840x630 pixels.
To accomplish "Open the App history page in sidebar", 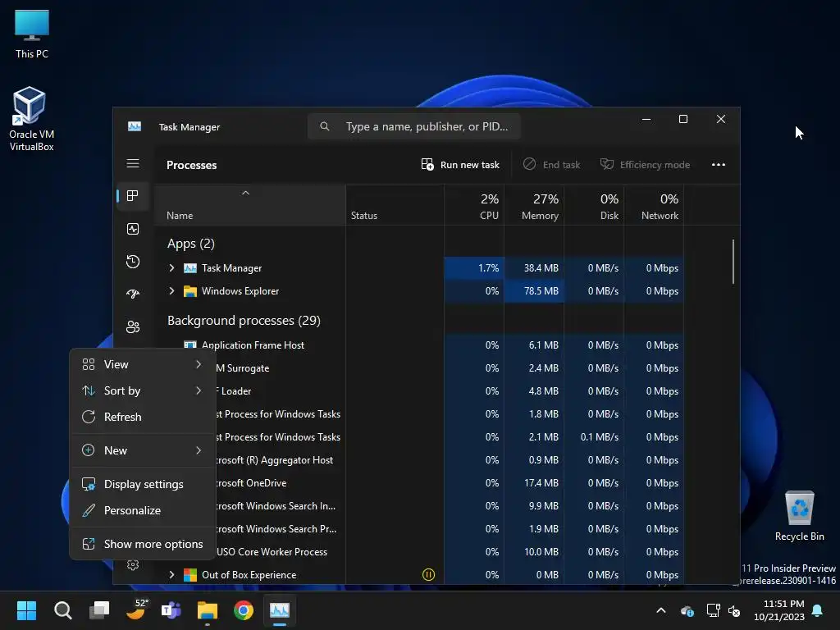I will tap(133, 262).
